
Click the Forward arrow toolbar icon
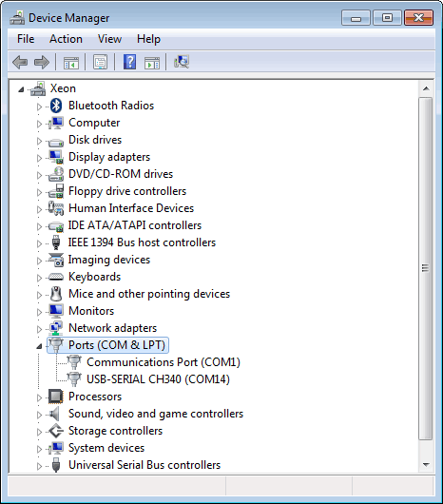42,62
